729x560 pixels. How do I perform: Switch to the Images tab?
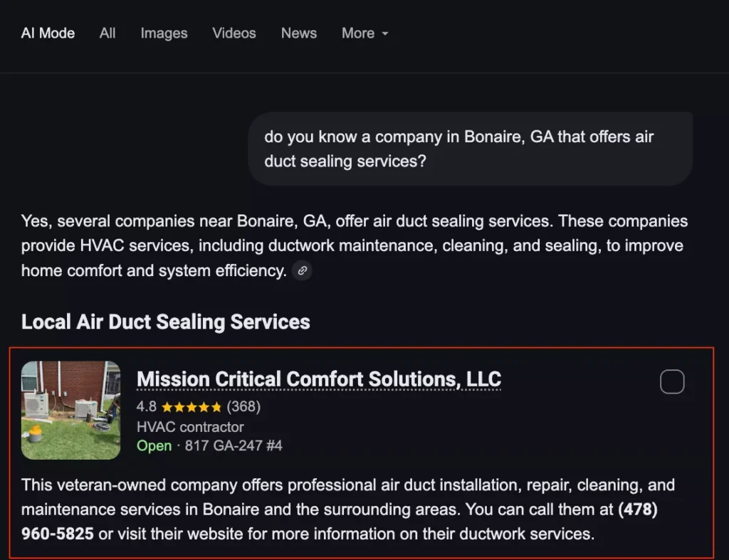[x=164, y=33]
